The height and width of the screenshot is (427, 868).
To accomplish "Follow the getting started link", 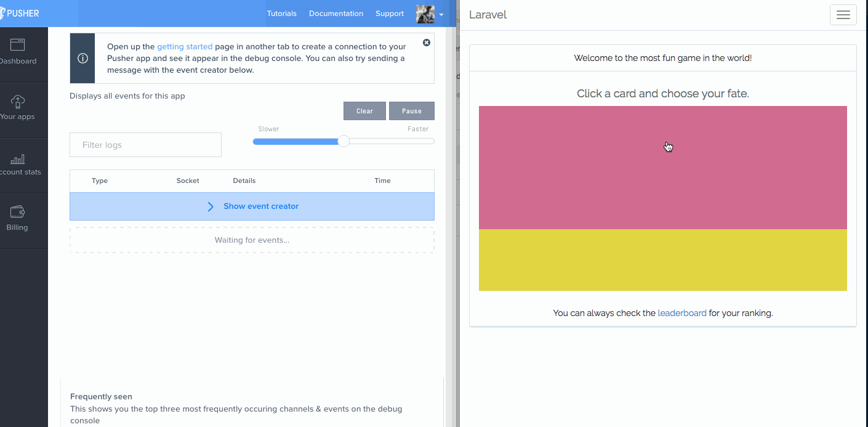I will [x=185, y=46].
